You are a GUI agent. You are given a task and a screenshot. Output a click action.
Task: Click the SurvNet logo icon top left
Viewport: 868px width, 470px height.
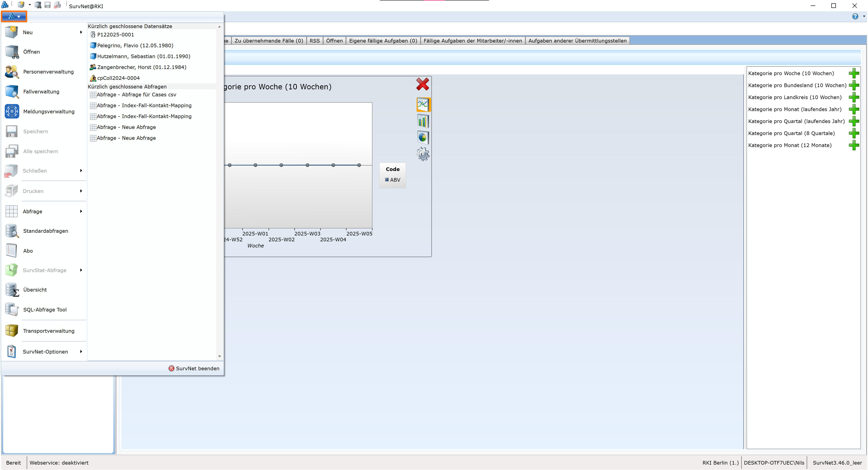pyautogui.click(x=5, y=5)
